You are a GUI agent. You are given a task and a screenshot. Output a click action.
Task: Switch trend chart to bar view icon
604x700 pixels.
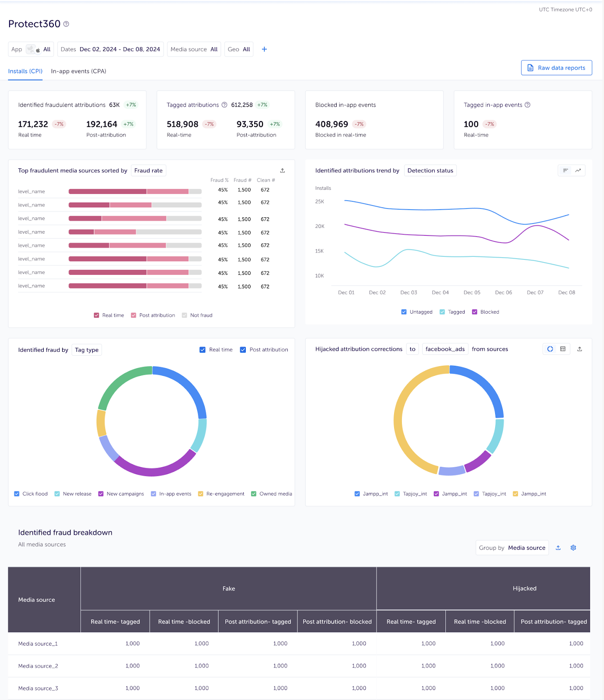pos(566,171)
